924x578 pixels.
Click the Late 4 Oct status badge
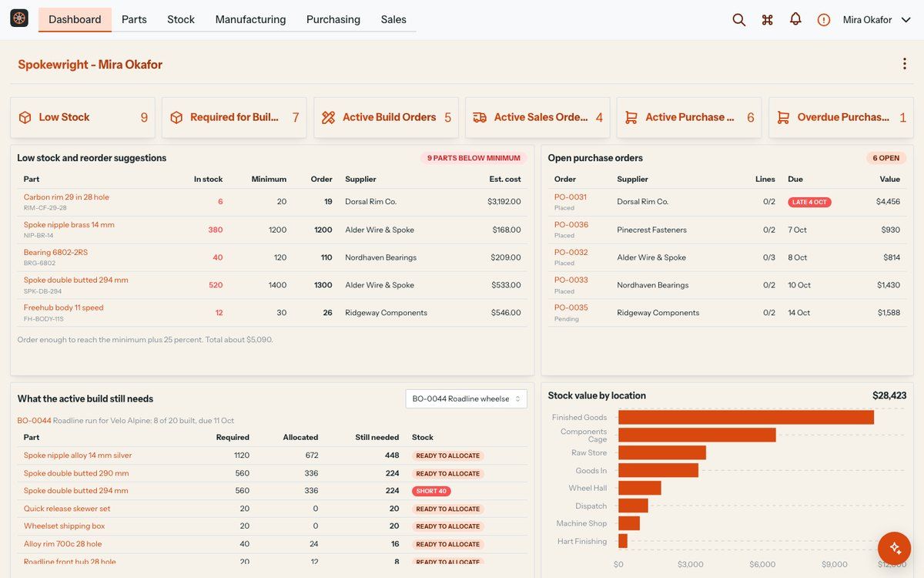click(x=809, y=202)
